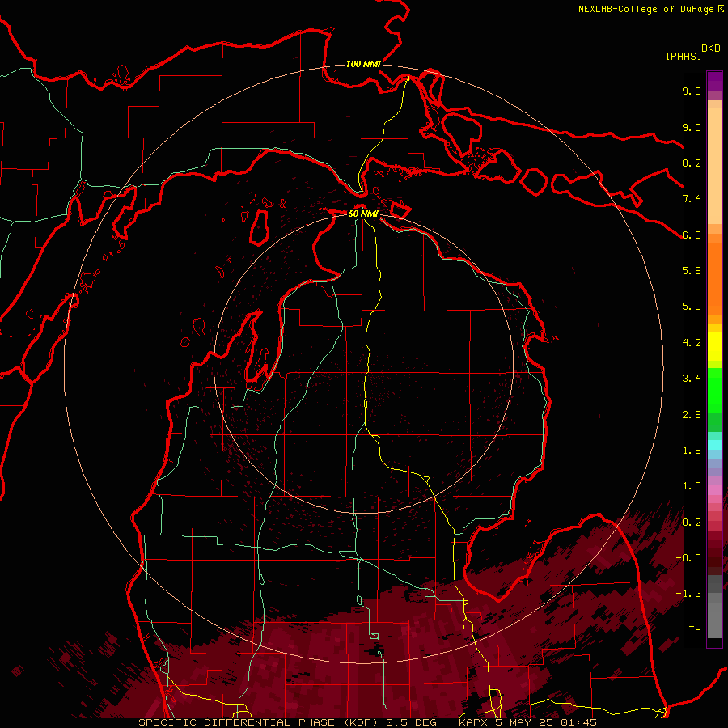Click the 6.6 legend value
The width and height of the screenshot is (728, 728).
(692, 235)
